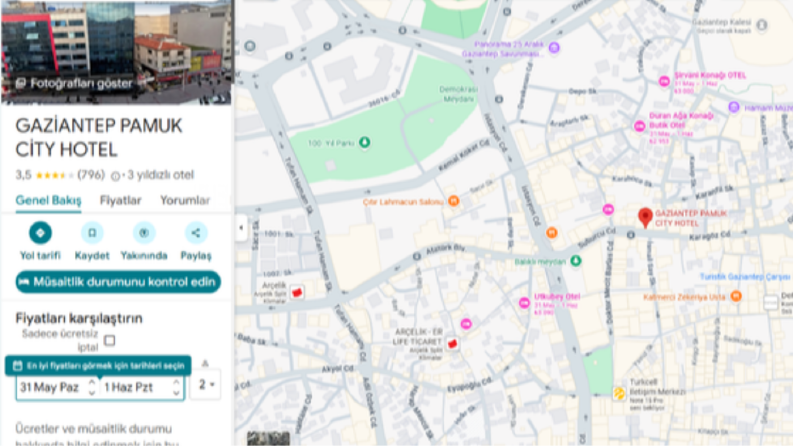This screenshot has height=446, width=793.
Task: Open Şirvani Konağı OTEL pink hotel marker
Action: pyautogui.click(x=664, y=81)
